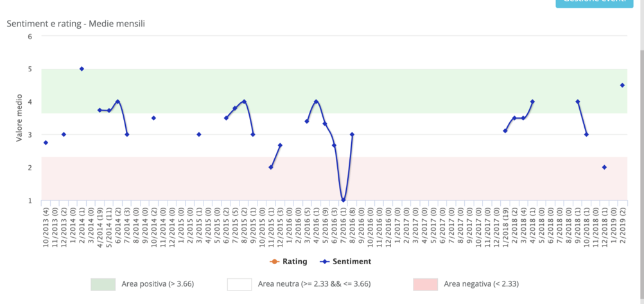
Task: Click the green Area positiva swatch
Action: [x=103, y=284]
